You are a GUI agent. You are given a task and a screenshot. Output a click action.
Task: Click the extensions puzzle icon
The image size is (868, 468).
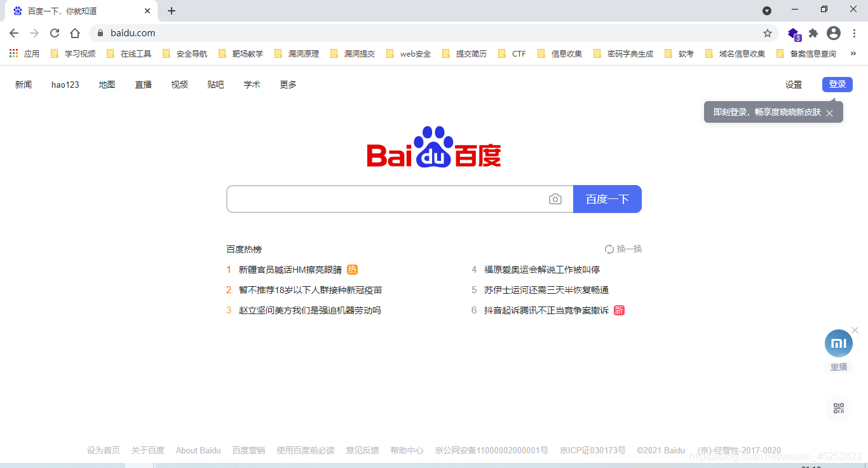813,33
